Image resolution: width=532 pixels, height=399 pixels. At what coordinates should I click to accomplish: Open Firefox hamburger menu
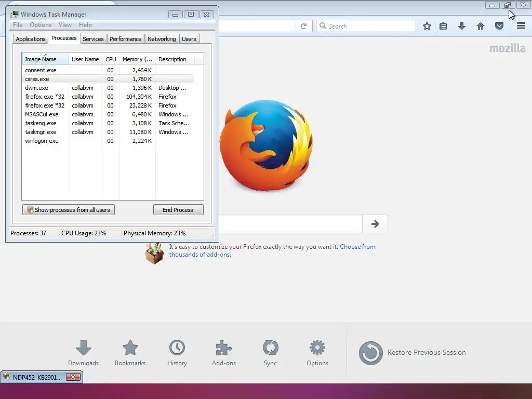[521, 26]
